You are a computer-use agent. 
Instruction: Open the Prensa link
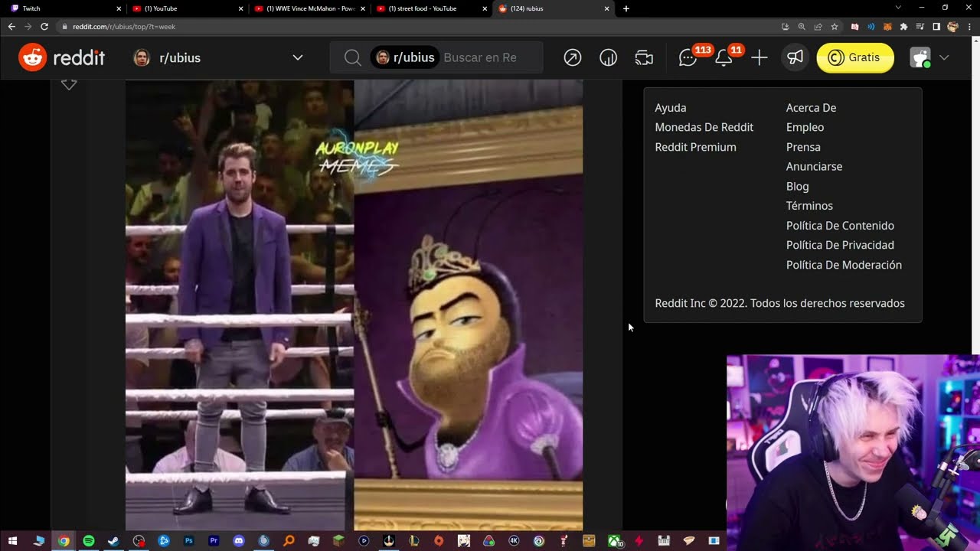(803, 147)
